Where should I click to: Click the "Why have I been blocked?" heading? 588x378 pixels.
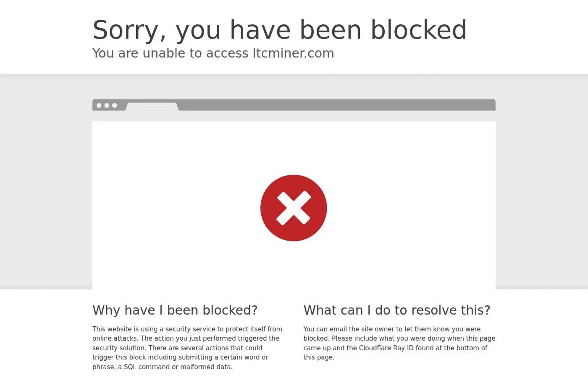pos(175,310)
